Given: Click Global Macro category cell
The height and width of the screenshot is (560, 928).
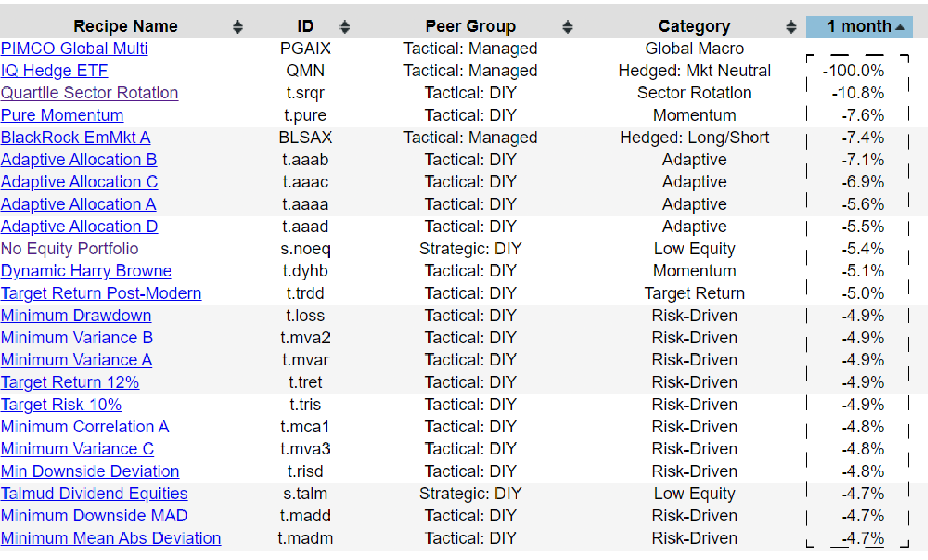Looking at the screenshot, I should (695, 48).
